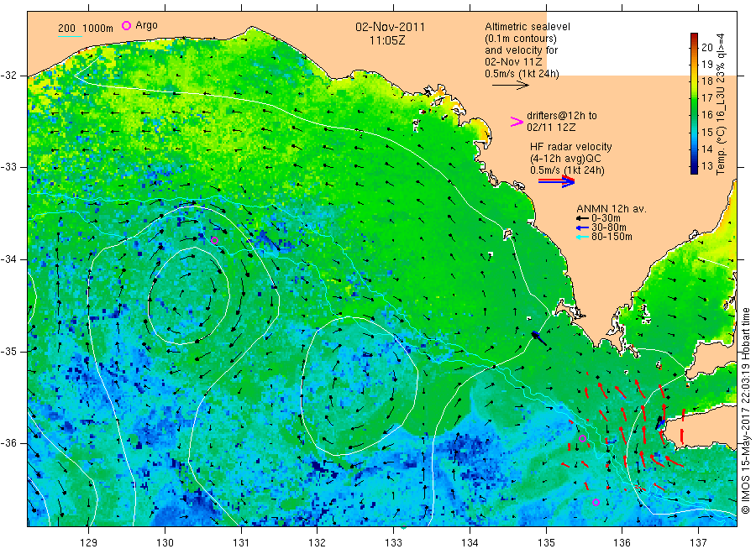Click the '02/11 12Z' drifters text
756x554 pixels.
551,128
